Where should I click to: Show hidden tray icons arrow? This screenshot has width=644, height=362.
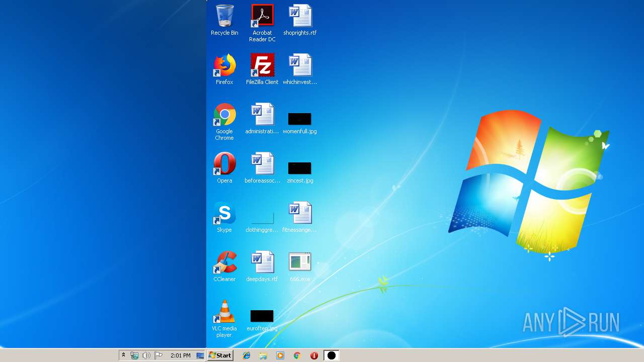click(123, 355)
